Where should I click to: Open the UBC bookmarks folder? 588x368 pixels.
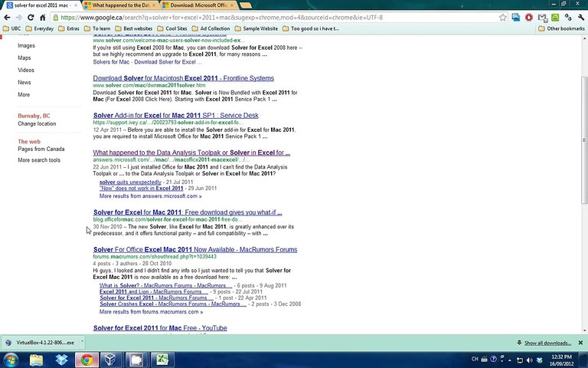[11, 28]
